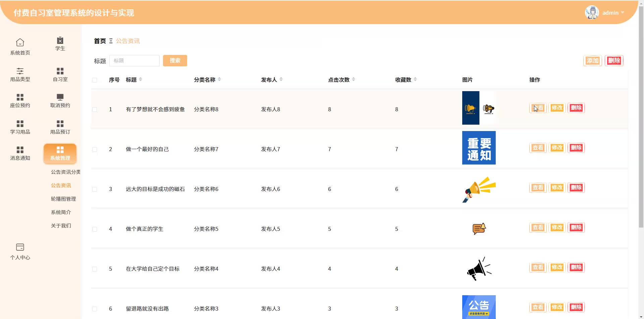Collapse the 系统管理 menu
644x319 pixels.
tap(60, 153)
